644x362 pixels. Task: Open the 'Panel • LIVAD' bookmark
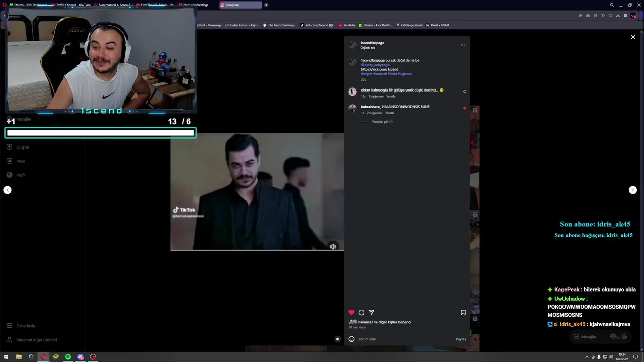pos(437,25)
